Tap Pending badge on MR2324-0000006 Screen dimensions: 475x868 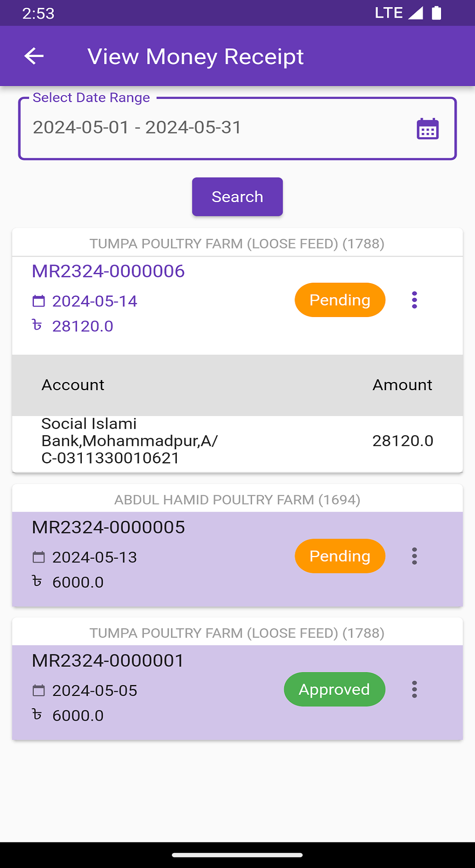pos(340,300)
